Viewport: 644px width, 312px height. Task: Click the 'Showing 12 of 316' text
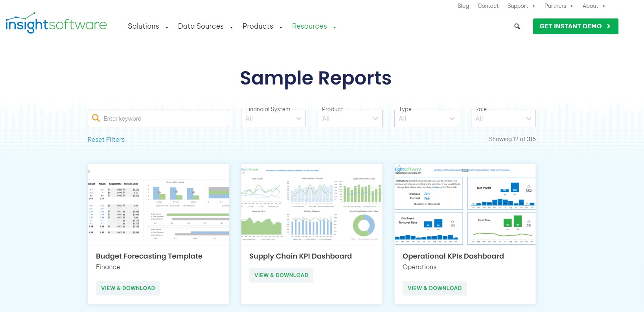[512, 139]
